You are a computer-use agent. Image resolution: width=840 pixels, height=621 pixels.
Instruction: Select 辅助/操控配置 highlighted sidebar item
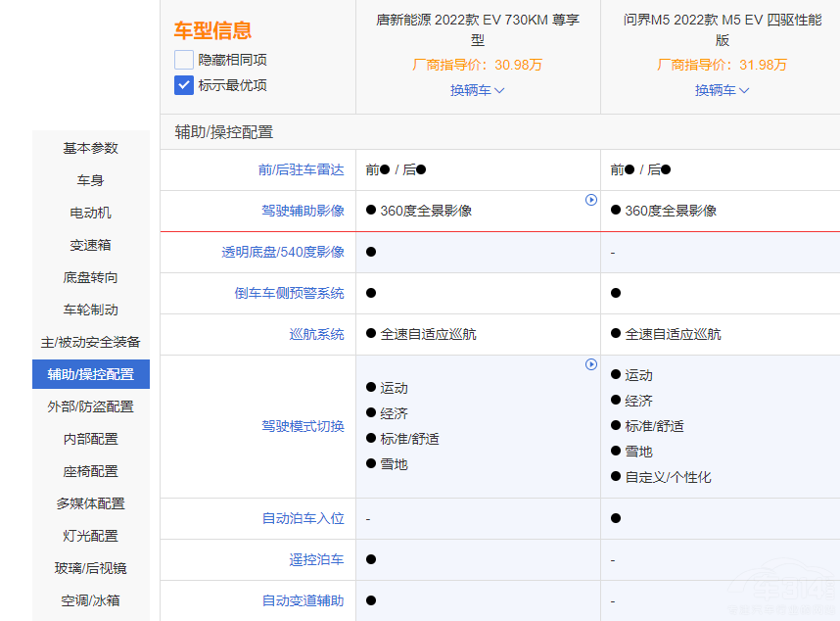click(x=91, y=374)
